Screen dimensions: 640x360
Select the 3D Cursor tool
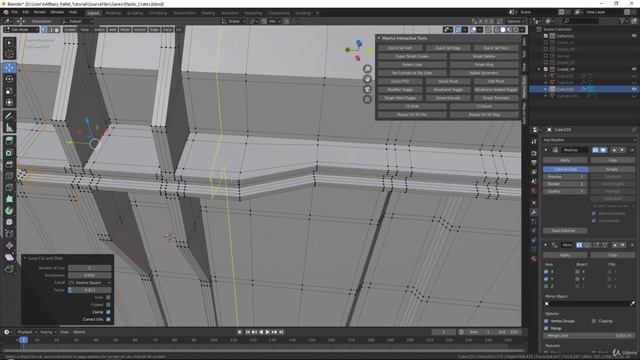(9, 54)
